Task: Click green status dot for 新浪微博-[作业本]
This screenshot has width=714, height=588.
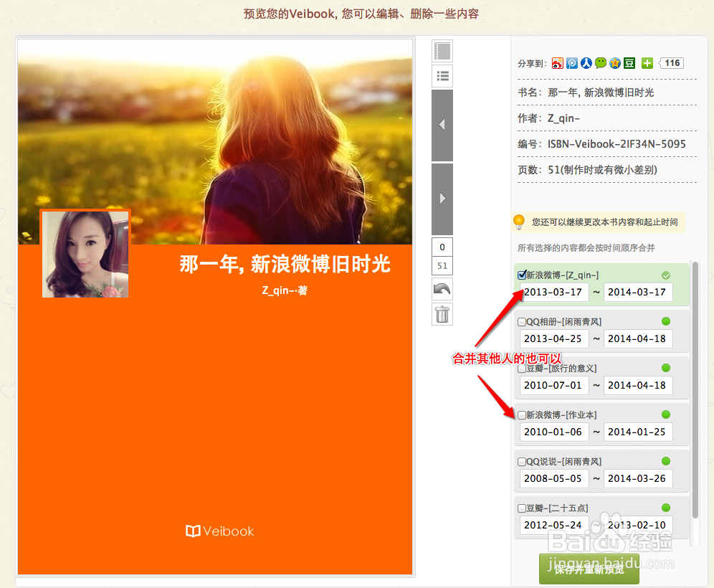Action: [666, 414]
